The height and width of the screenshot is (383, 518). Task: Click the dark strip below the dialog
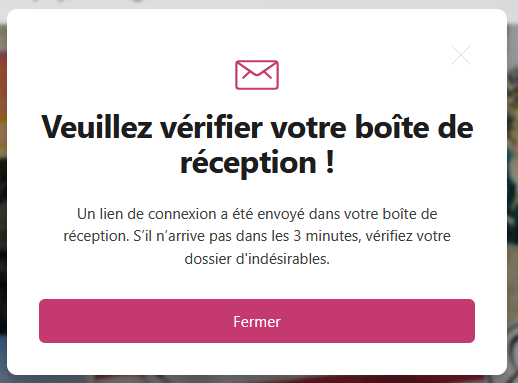click(x=257, y=379)
